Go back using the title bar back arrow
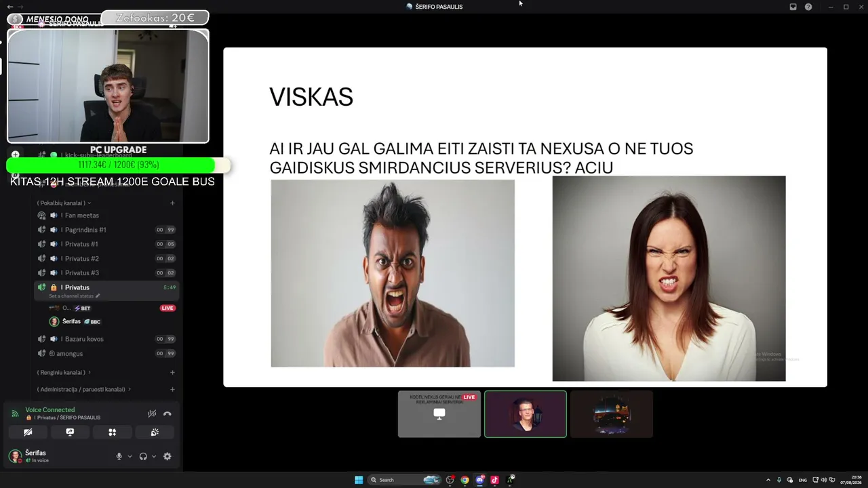This screenshot has width=868, height=488. coord(10,7)
